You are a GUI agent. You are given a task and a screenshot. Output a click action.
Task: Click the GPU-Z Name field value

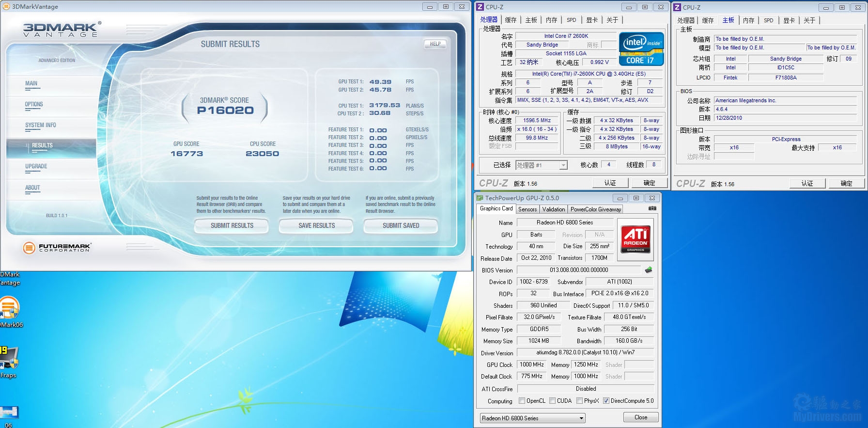click(x=565, y=222)
